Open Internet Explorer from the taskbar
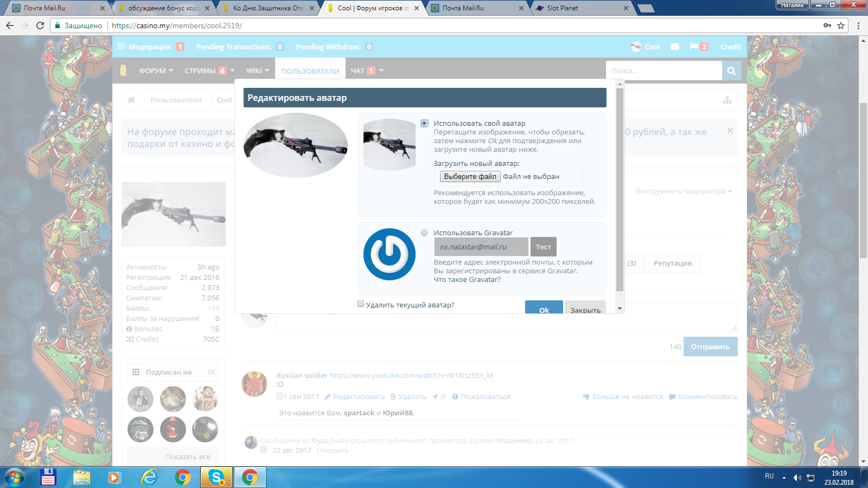The image size is (868, 488). 149,478
